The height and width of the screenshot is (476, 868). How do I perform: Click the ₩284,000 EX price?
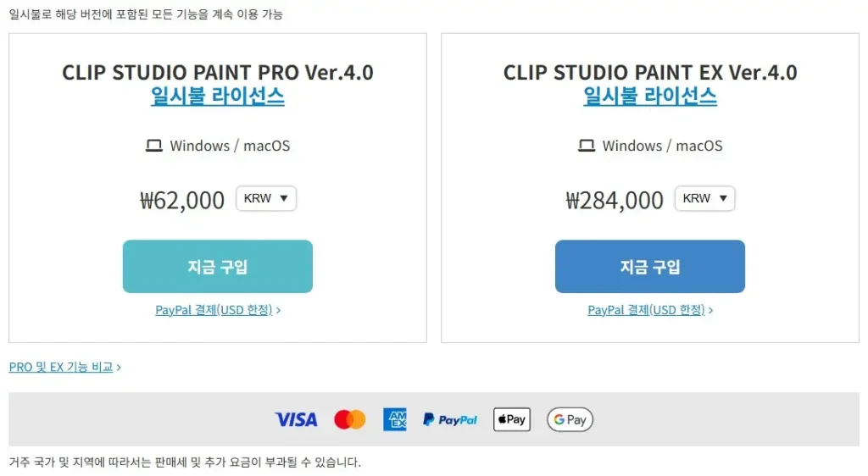(615, 200)
